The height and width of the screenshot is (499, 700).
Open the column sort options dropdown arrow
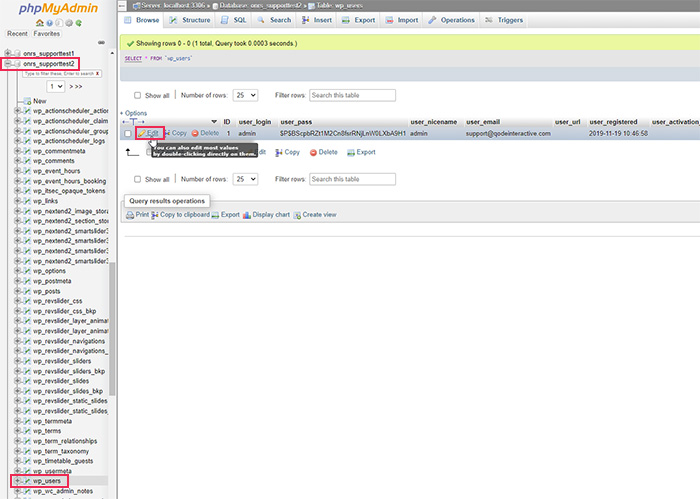pos(214,121)
